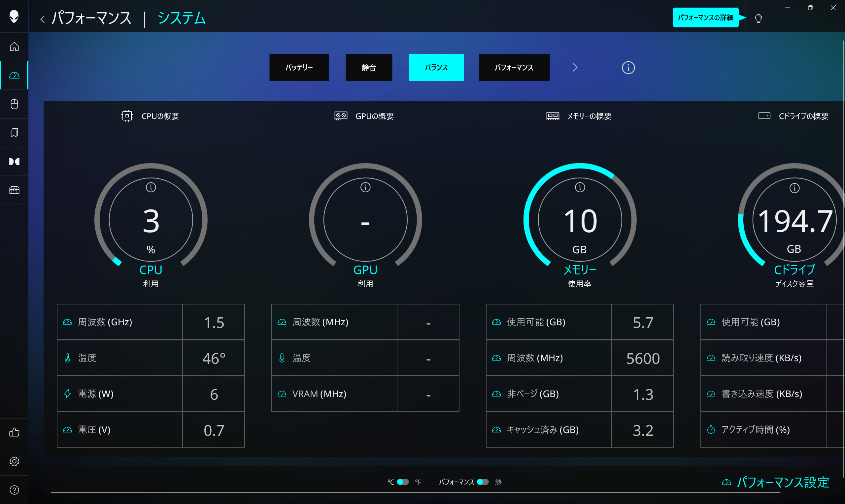Select the mouse peripherals sidebar icon
This screenshot has width=845, height=504.
pos(14,104)
